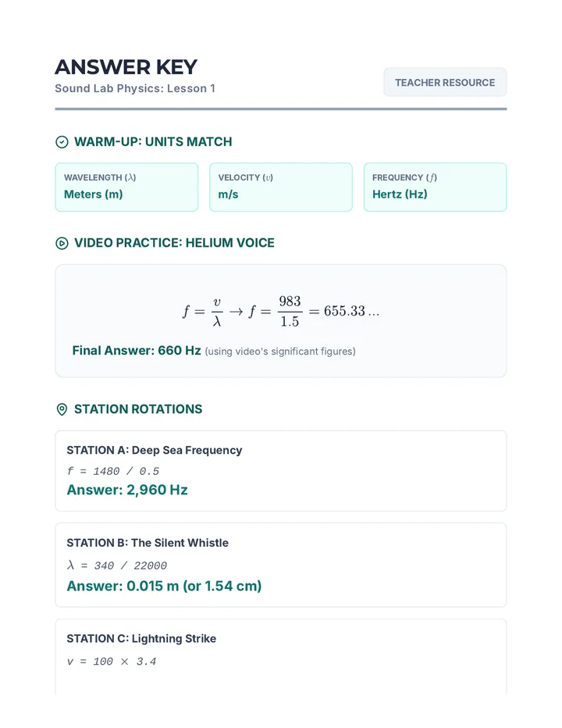Click the Station Rotations heading
Screen dimensions: 562x728
(138, 409)
